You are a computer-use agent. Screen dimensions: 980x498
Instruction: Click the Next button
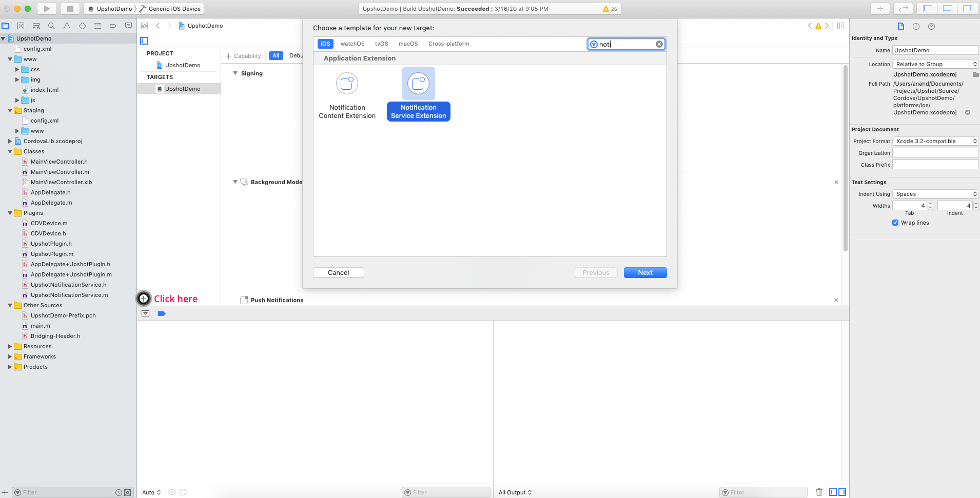click(645, 272)
